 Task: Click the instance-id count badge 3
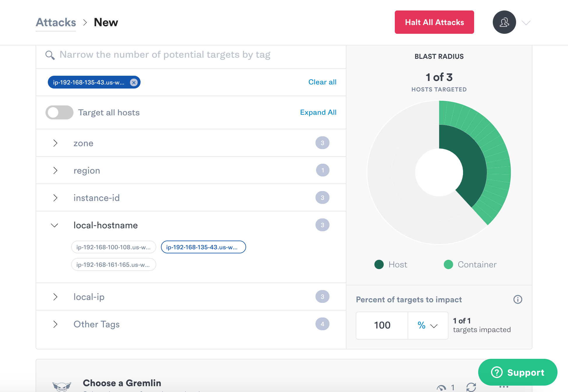coord(322,198)
